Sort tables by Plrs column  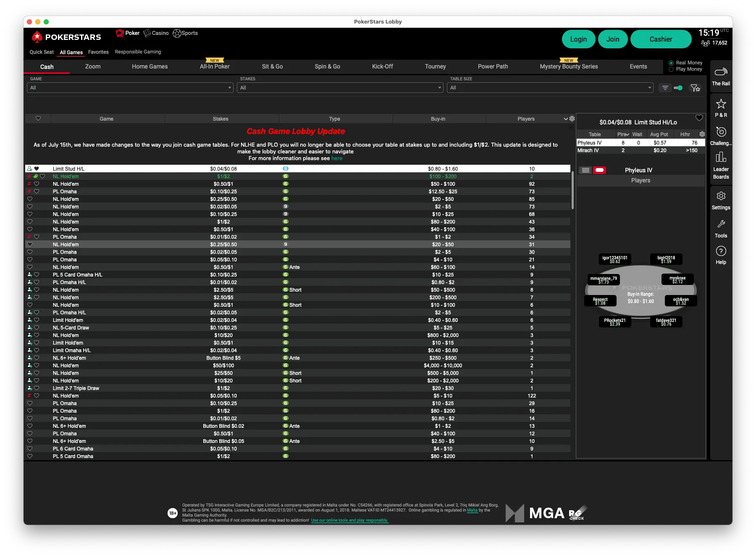[623, 134]
